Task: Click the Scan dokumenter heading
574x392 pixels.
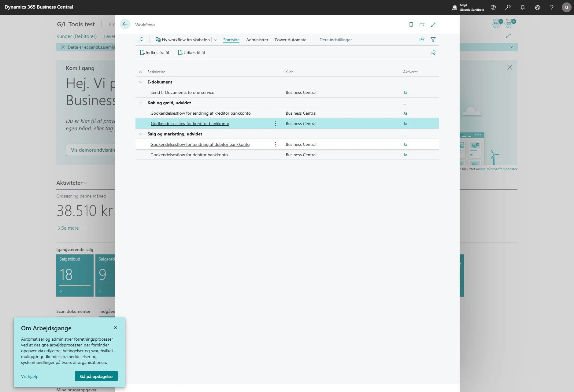Action: point(73,311)
